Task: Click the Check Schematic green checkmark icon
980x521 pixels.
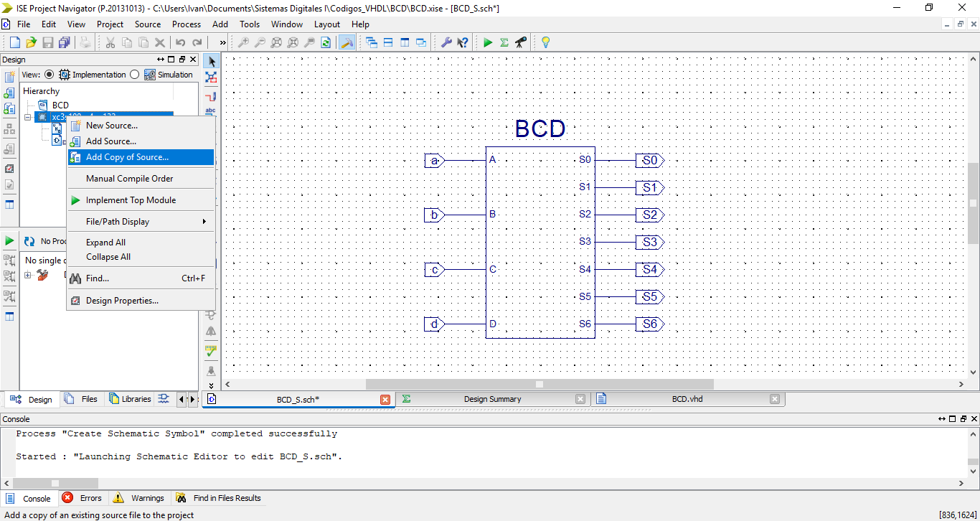Action: 210,352
